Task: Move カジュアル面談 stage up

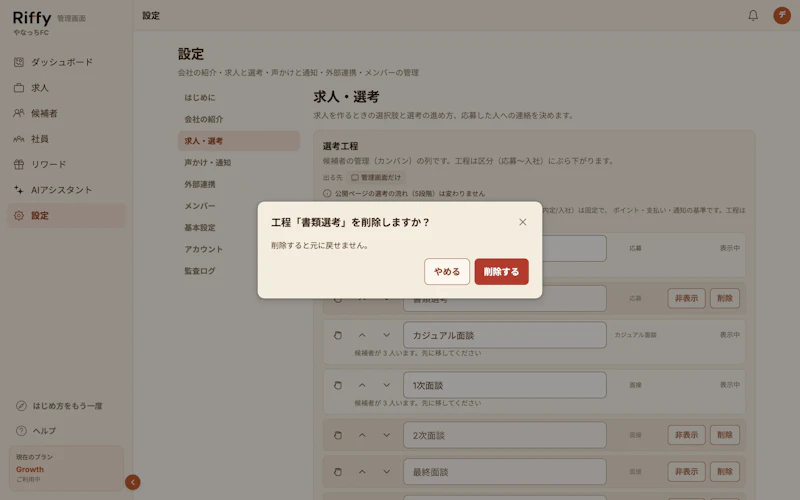Action: coord(362,335)
